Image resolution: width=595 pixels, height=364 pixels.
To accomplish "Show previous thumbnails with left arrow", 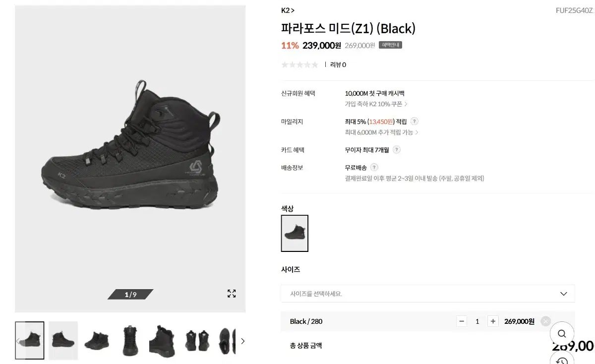I will [x=18, y=341].
